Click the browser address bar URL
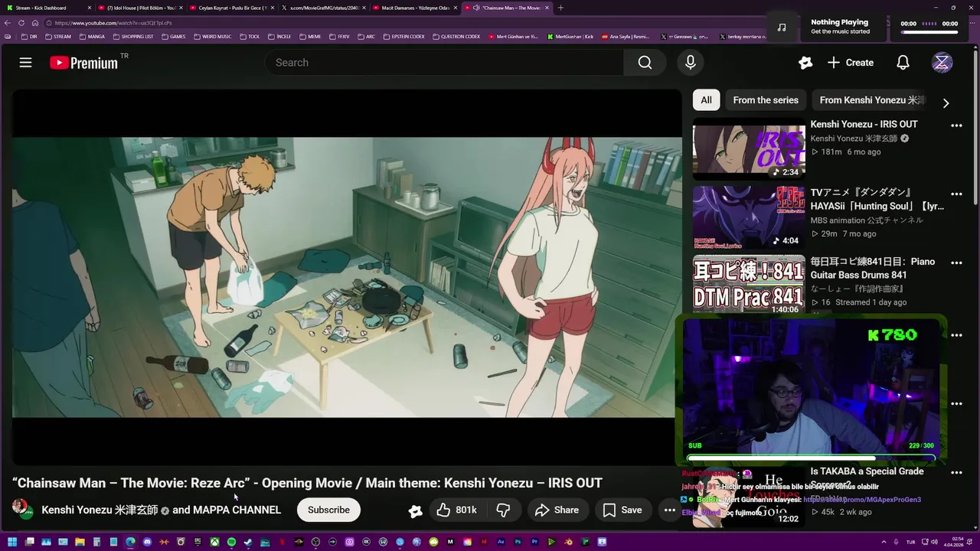 pos(113,23)
